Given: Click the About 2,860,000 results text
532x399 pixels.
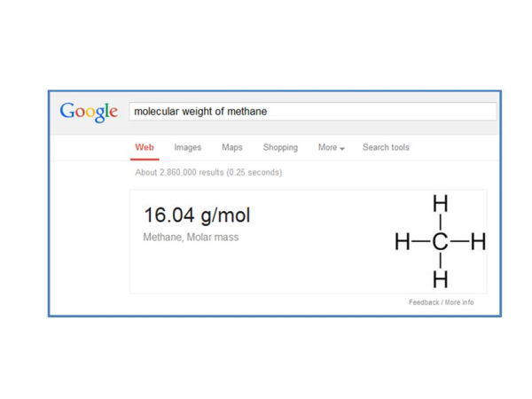Looking at the screenshot, I should 208,172.
